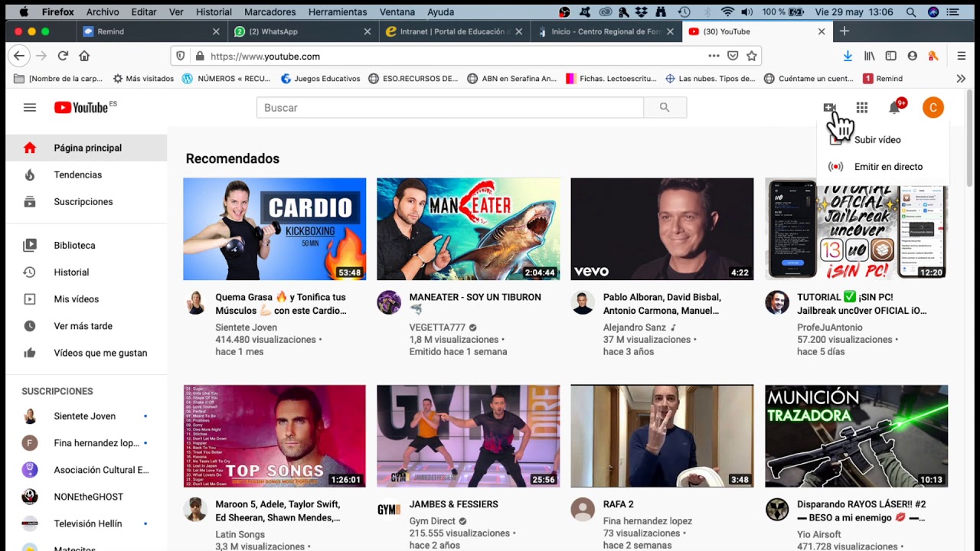Open Sientete Joven channel avatar under Cardio video
Screen dimensions: 980x551
click(196, 302)
